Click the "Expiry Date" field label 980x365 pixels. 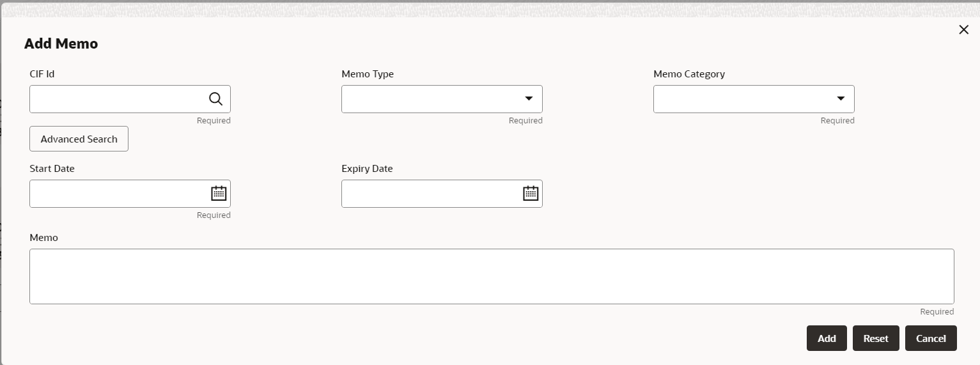coord(367,169)
